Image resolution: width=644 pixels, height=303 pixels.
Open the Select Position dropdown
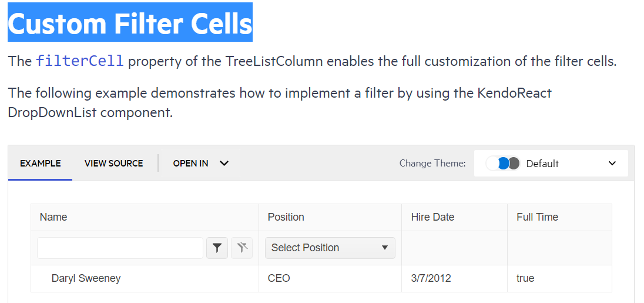coord(330,248)
